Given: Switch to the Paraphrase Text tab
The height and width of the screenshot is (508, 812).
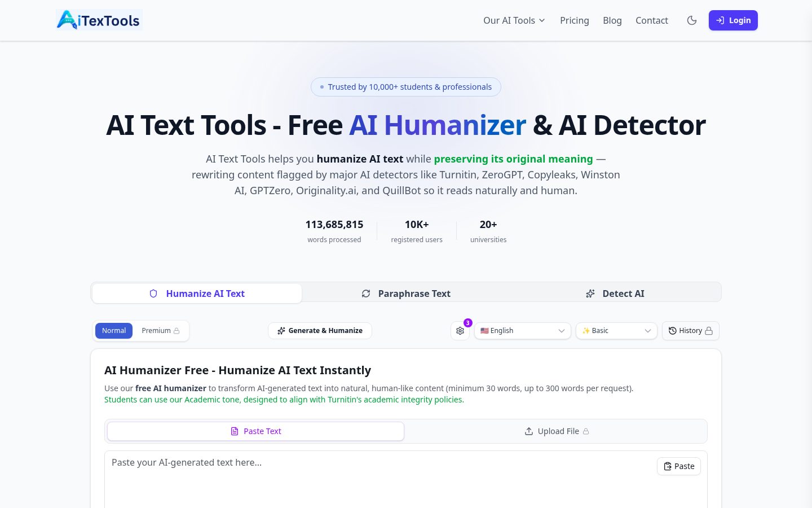Looking at the screenshot, I should pyautogui.click(x=406, y=294).
